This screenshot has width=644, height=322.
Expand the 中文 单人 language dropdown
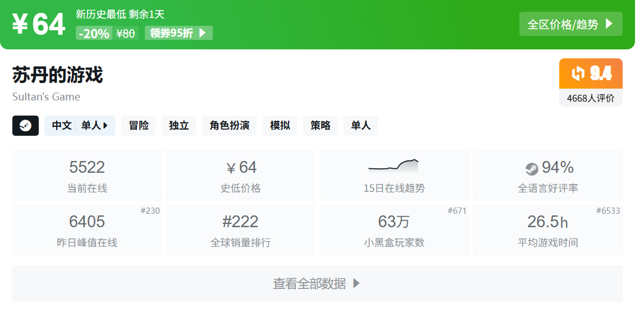80,126
